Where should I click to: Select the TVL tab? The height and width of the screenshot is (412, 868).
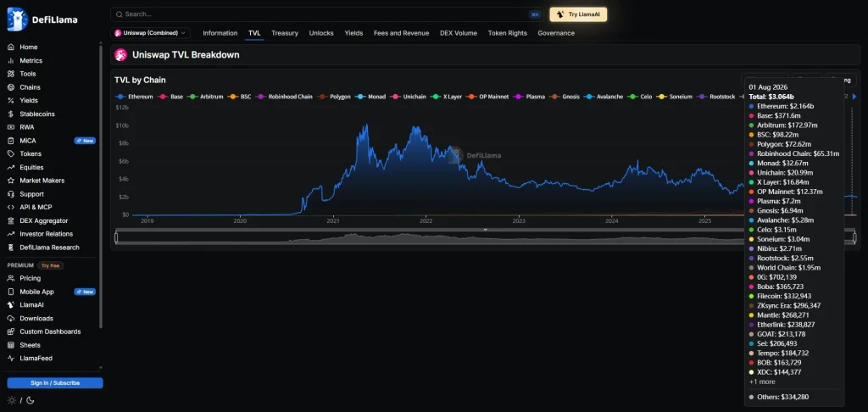click(x=254, y=33)
